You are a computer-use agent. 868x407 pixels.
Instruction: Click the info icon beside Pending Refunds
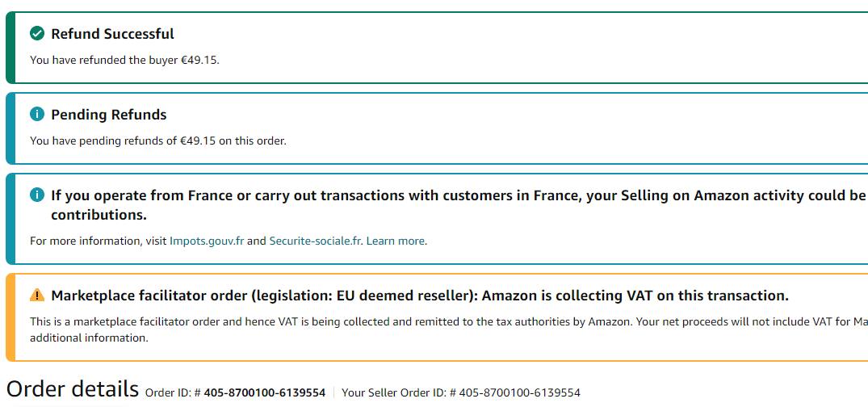pyautogui.click(x=36, y=115)
